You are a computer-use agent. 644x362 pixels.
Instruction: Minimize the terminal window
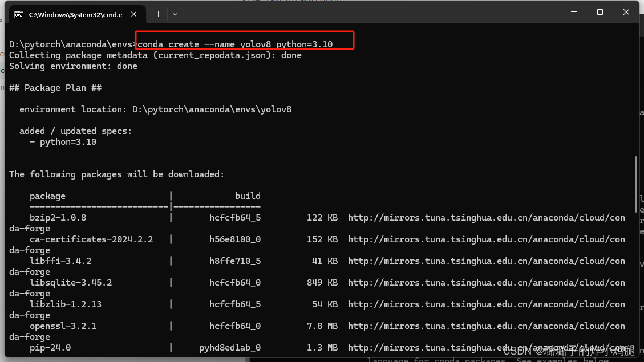[x=574, y=13]
